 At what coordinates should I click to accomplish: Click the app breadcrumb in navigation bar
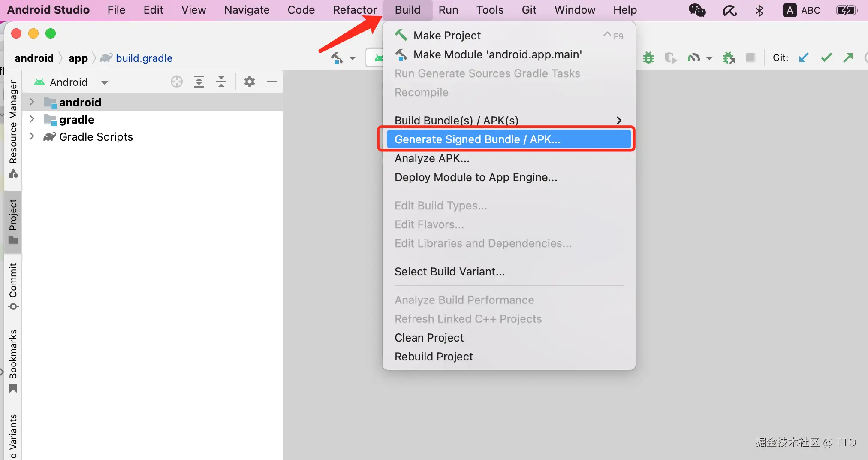pos(78,58)
